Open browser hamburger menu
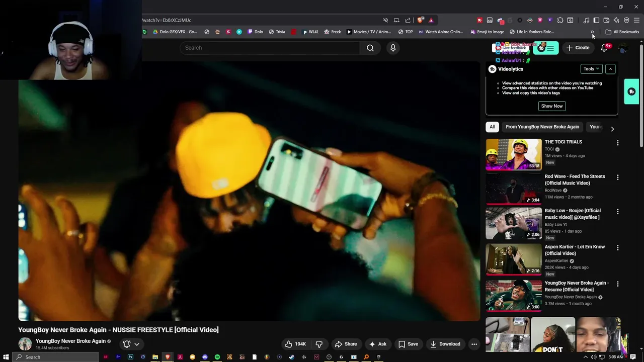Viewport: 644px width, 362px height. 636,20
